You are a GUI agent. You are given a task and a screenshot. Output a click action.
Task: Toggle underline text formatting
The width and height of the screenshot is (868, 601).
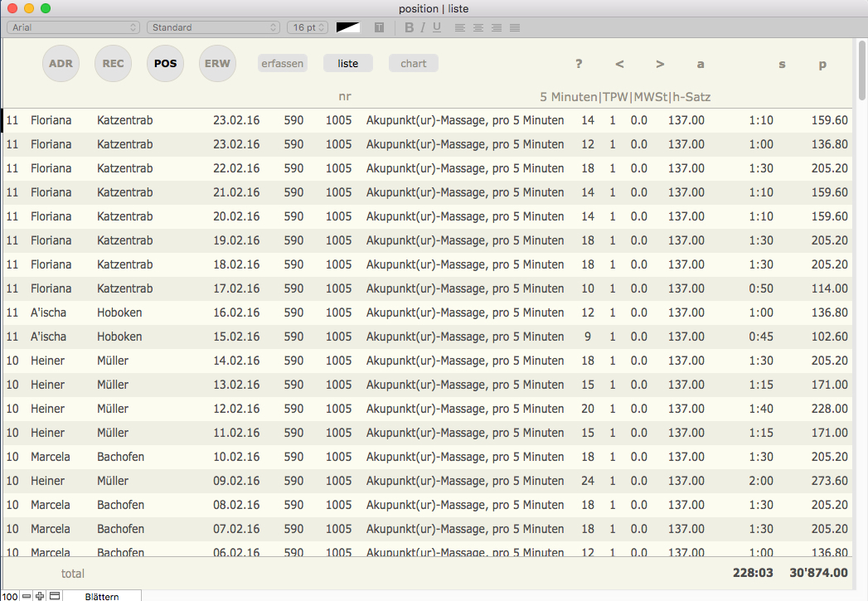(x=437, y=27)
